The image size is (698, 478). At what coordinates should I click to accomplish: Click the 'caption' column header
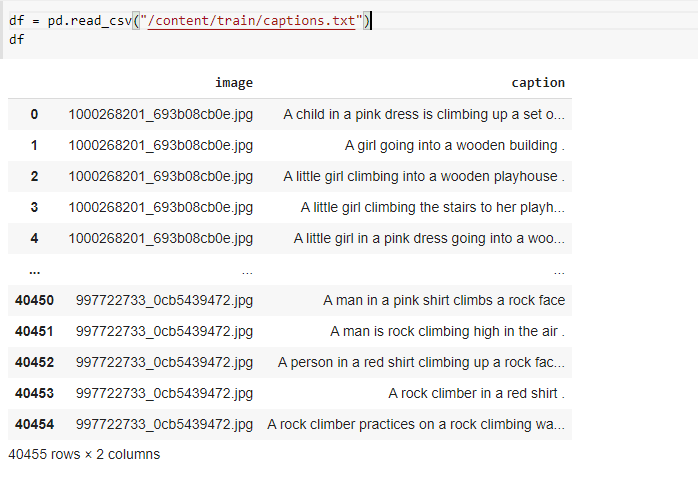click(538, 83)
